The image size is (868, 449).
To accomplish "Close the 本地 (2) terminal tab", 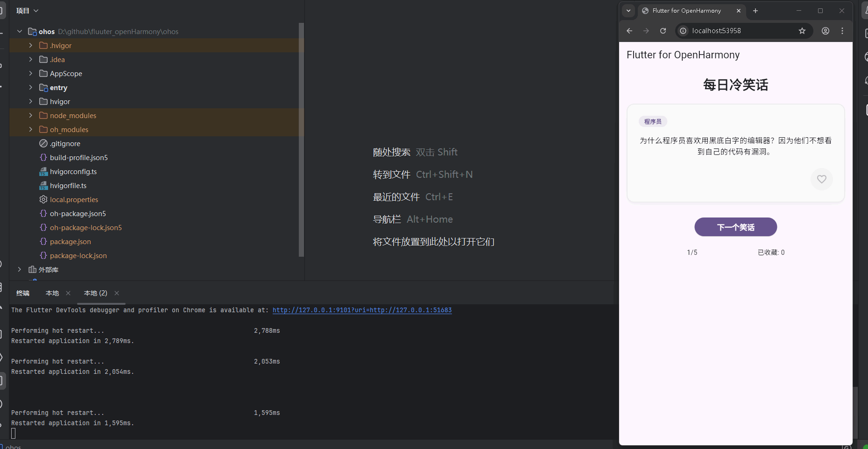I will [x=117, y=293].
